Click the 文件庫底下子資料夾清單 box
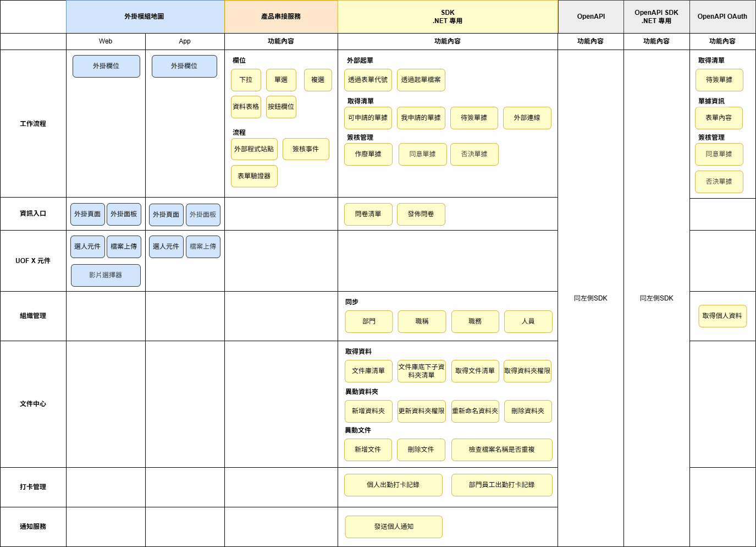The height and width of the screenshot is (547, 756). tap(421, 371)
